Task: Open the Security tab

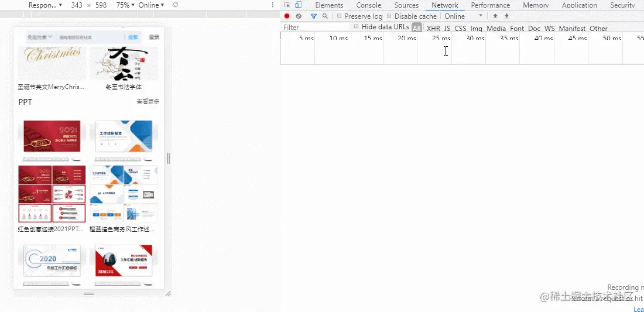Action: [622, 5]
